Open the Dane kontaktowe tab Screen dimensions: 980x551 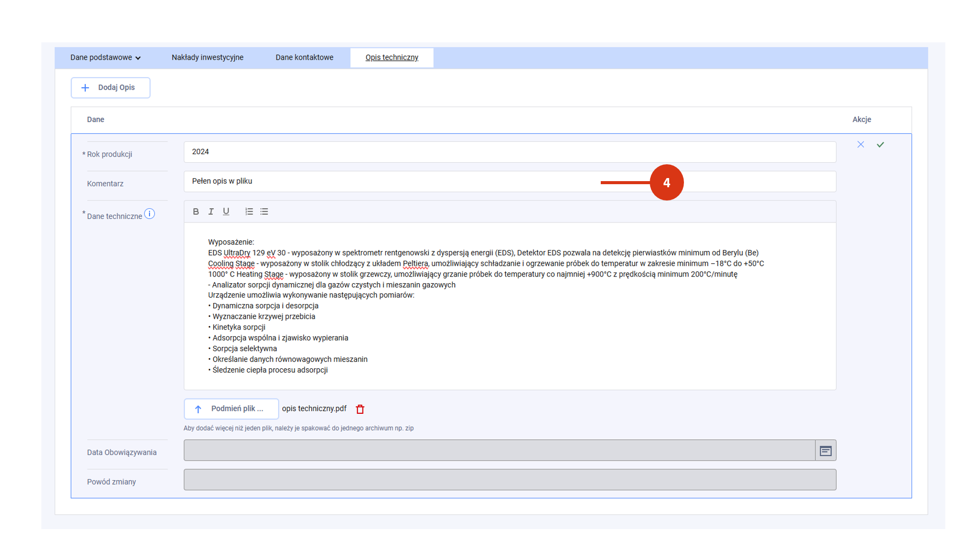[304, 58]
